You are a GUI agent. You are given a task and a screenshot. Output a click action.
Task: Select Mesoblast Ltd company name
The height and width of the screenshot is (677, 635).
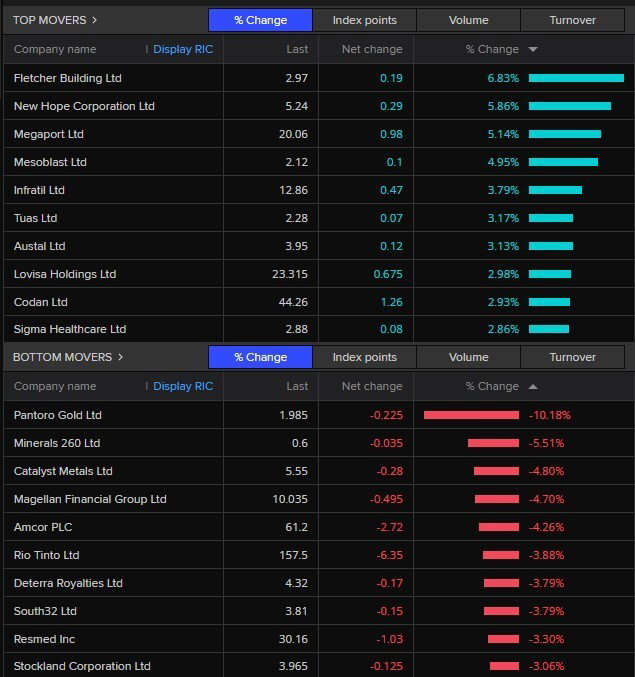pos(50,162)
